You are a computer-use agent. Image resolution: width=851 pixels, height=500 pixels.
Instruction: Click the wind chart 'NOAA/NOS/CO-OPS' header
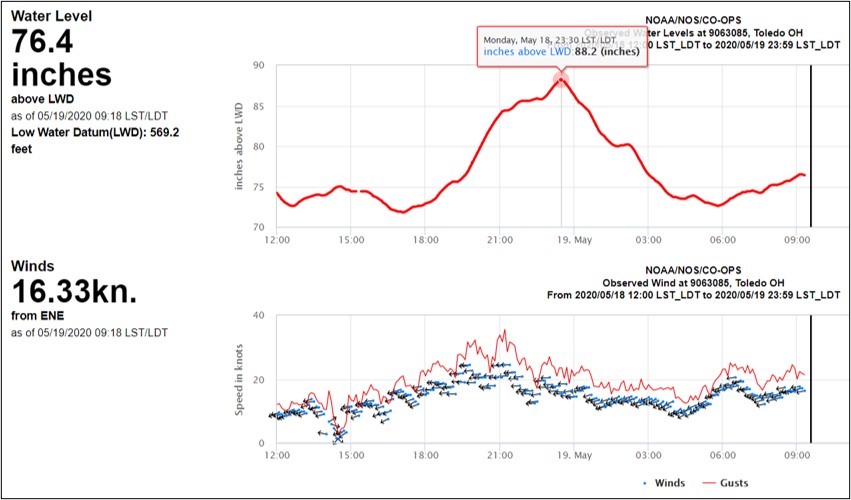click(x=693, y=270)
